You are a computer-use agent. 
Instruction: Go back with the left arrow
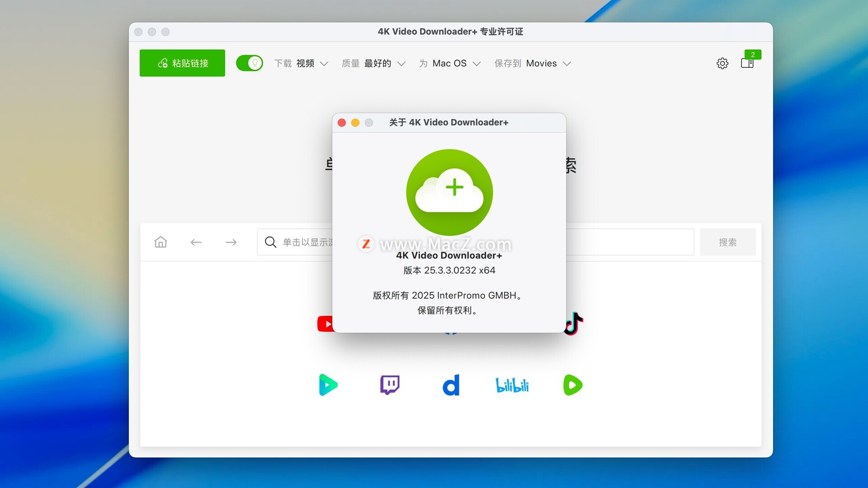[x=196, y=242]
